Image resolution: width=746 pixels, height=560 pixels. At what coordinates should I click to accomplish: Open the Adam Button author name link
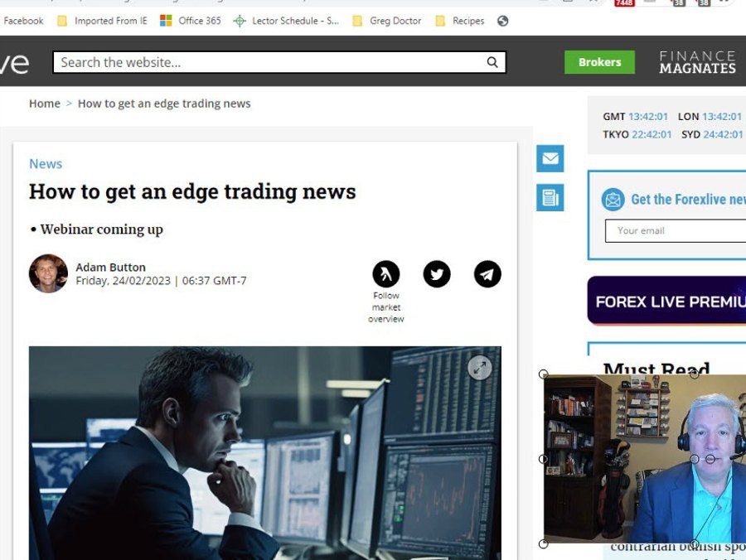[110, 267]
